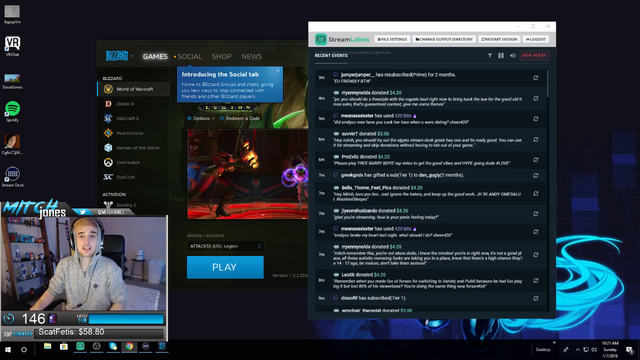
Task: Select Destiny 2 in games list
Action: point(134,205)
